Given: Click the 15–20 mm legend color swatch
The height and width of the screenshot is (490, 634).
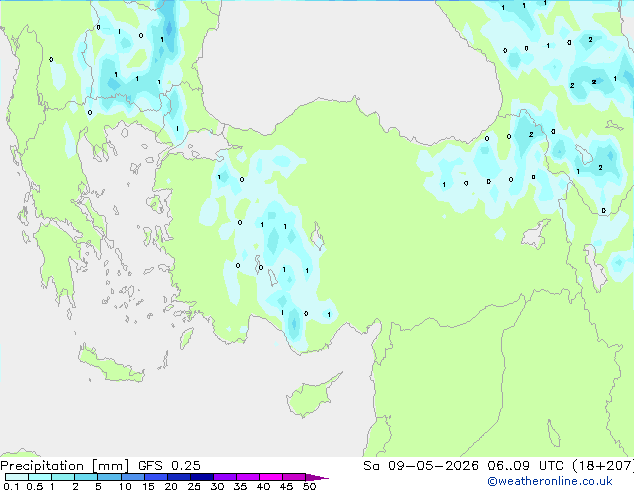Looking at the screenshot, I should coord(156,477).
